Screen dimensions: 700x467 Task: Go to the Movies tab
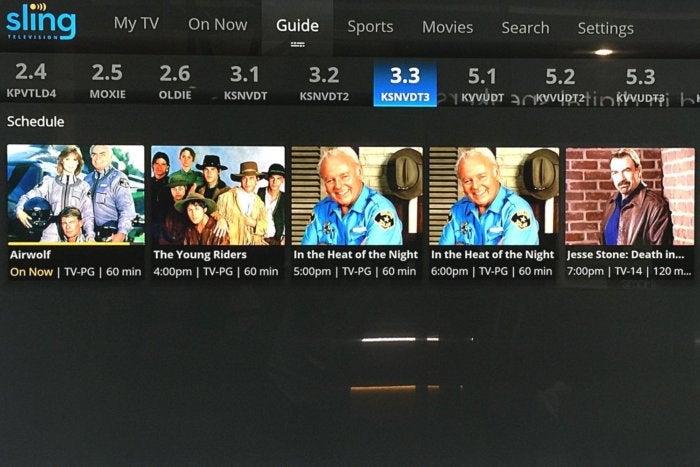coord(447,27)
